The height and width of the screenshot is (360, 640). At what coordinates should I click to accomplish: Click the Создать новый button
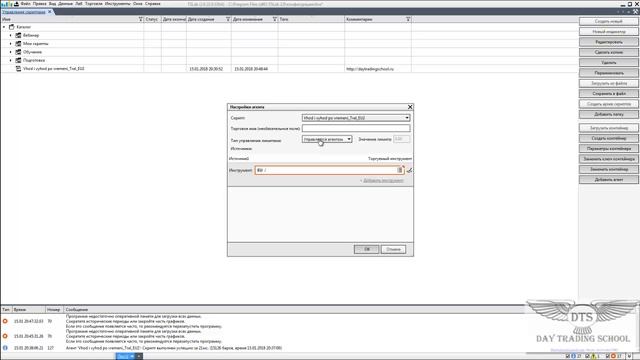(609, 21)
